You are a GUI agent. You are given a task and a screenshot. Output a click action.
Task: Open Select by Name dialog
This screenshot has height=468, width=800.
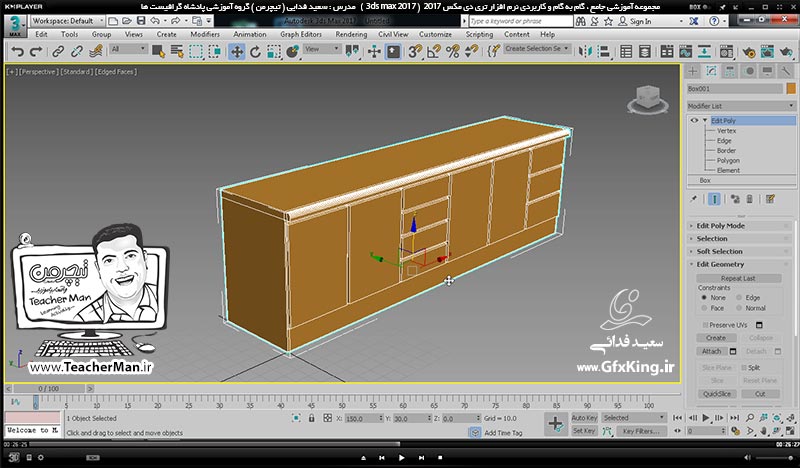(177, 52)
